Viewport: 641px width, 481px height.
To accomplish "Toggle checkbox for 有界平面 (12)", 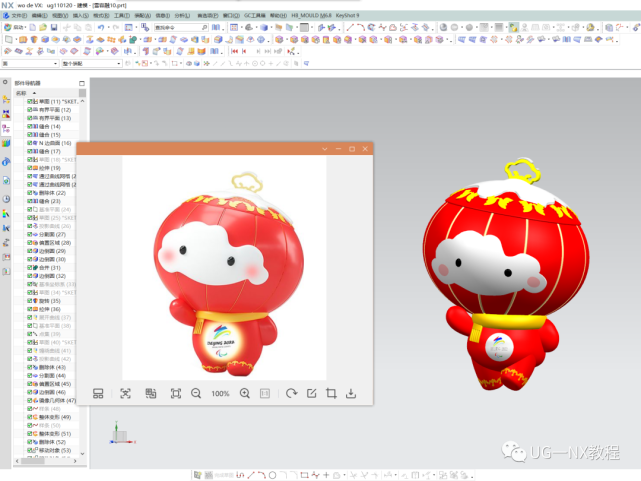I will pos(29,110).
